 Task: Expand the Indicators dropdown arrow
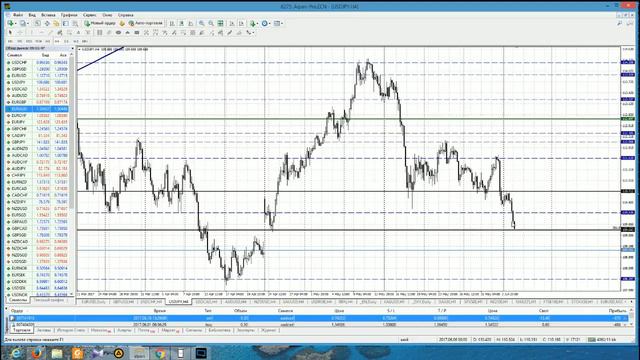(258, 23)
